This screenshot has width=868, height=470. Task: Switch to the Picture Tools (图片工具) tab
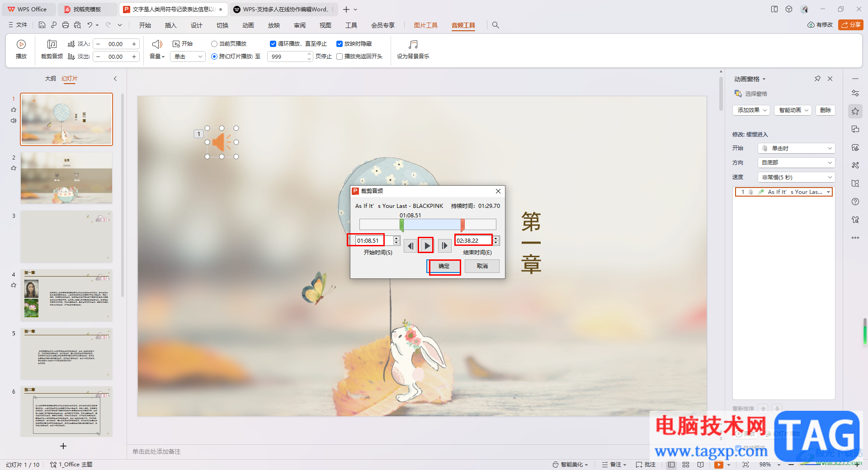coord(425,25)
